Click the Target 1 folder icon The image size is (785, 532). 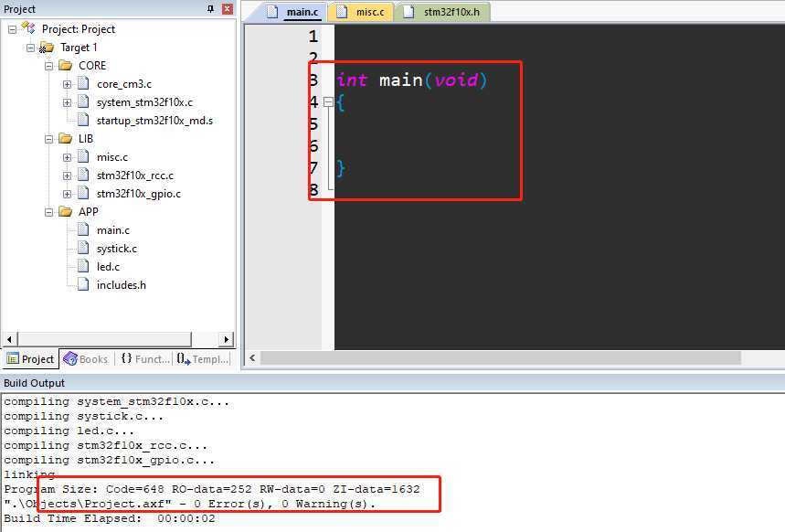[x=47, y=48]
